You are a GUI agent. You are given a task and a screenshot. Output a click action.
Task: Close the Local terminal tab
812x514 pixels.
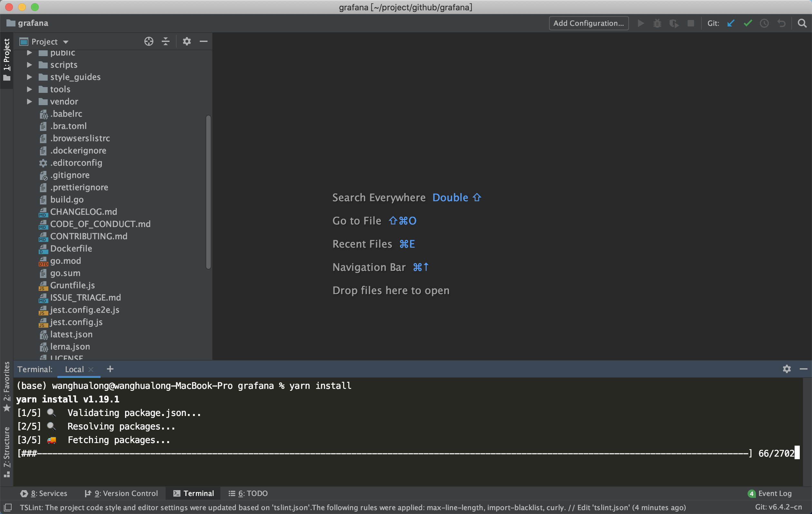tap(91, 369)
